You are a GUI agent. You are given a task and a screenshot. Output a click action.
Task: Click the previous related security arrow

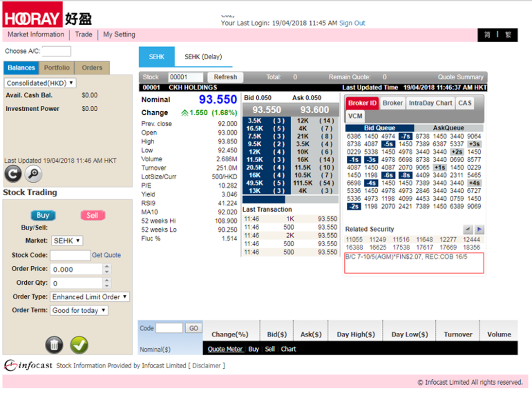tap(467, 229)
